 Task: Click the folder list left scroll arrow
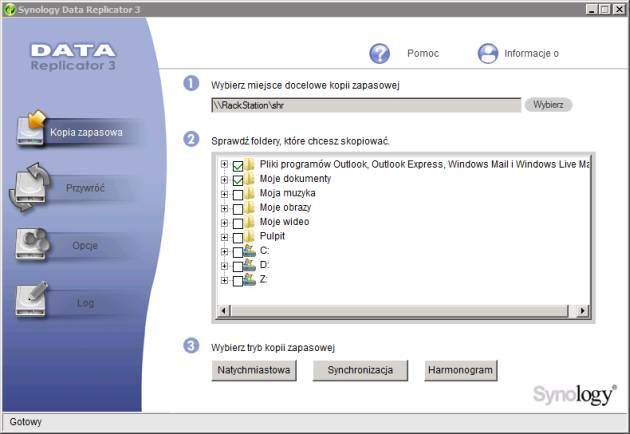point(224,311)
